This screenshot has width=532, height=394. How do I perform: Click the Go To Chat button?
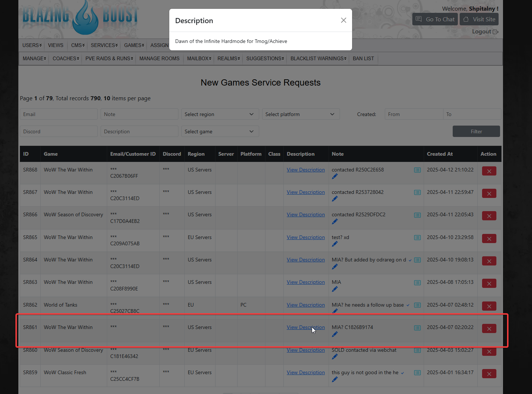pos(435,19)
